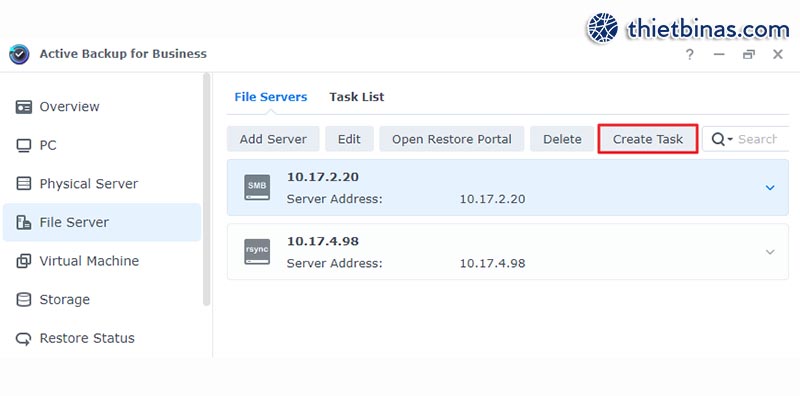Click the SMB server icon for 10.17.2.20
The image size is (800, 396).
tap(257, 187)
